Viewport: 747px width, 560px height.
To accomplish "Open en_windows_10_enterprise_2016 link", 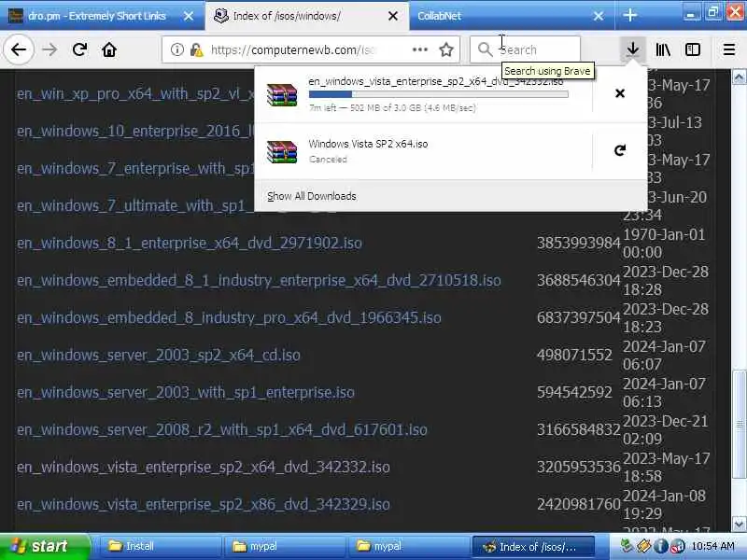I will click(135, 131).
